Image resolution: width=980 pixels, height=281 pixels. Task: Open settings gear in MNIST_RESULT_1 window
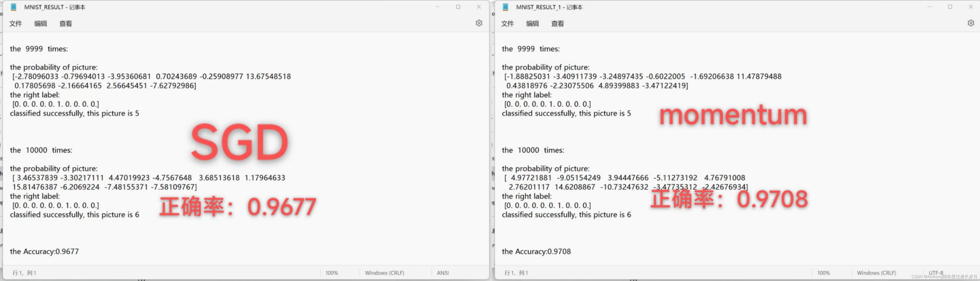pyautogui.click(x=971, y=23)
